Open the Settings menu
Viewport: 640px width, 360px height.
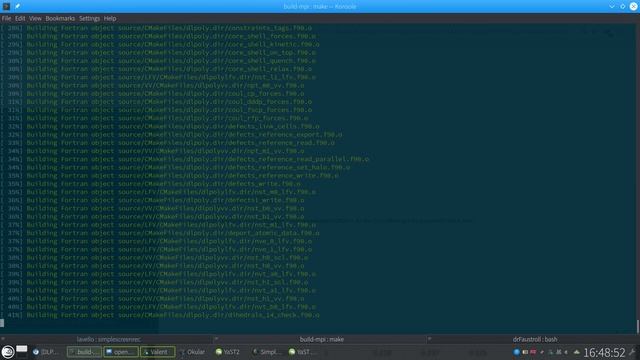point(89,18)
